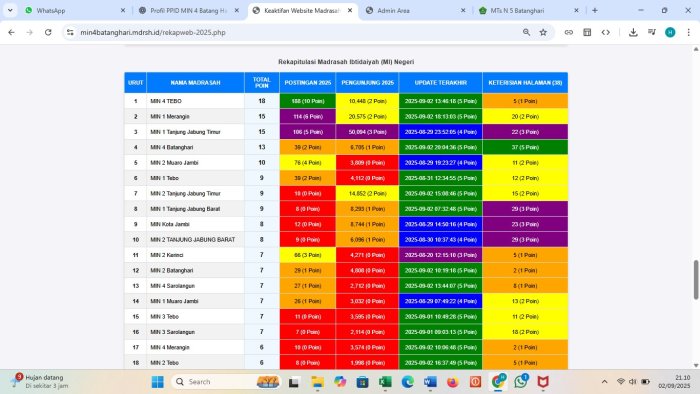Open the Hujan datang weather widget
The image size is (700, 394).
tap(40, 382)
